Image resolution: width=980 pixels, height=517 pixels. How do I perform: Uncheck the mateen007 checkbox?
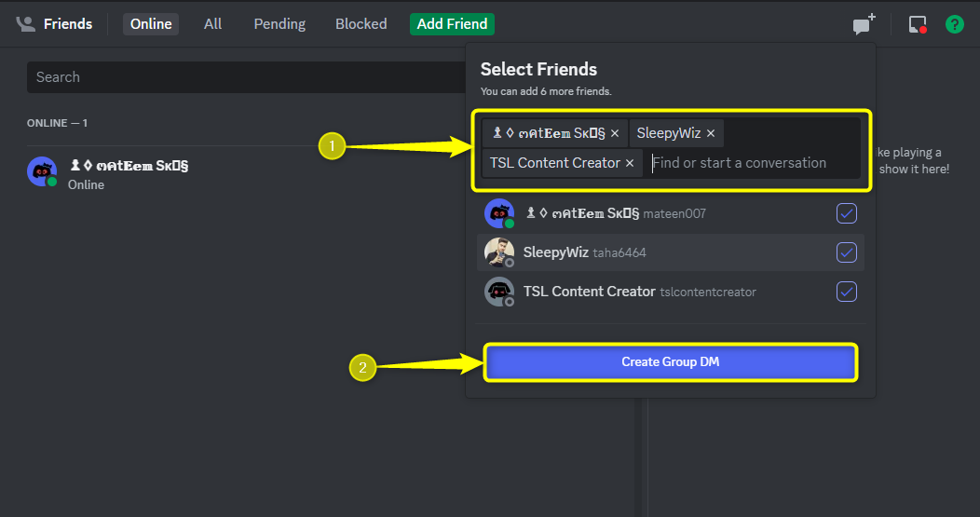tap(846, 213)
